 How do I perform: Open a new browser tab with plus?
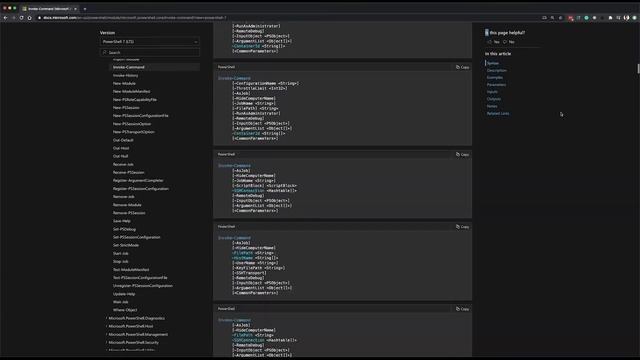point(85,9)
